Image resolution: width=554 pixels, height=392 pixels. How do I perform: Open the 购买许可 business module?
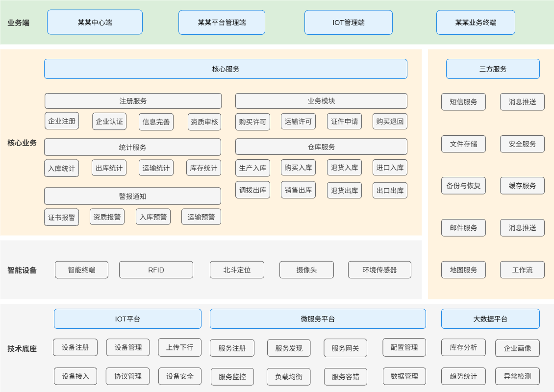(252, 121)
